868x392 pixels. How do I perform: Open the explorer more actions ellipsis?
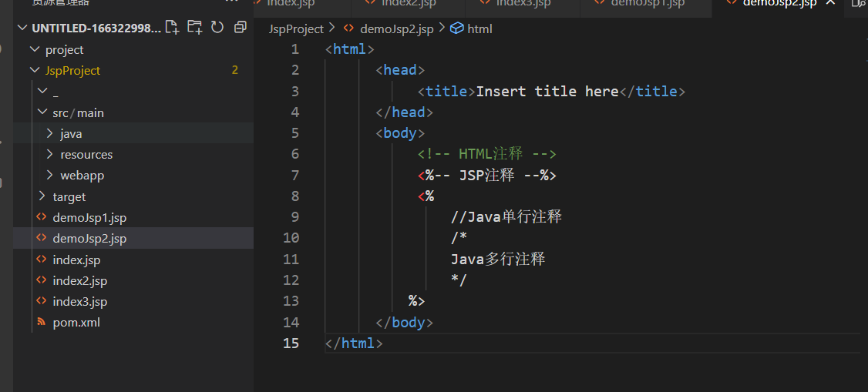pos(232,2)
